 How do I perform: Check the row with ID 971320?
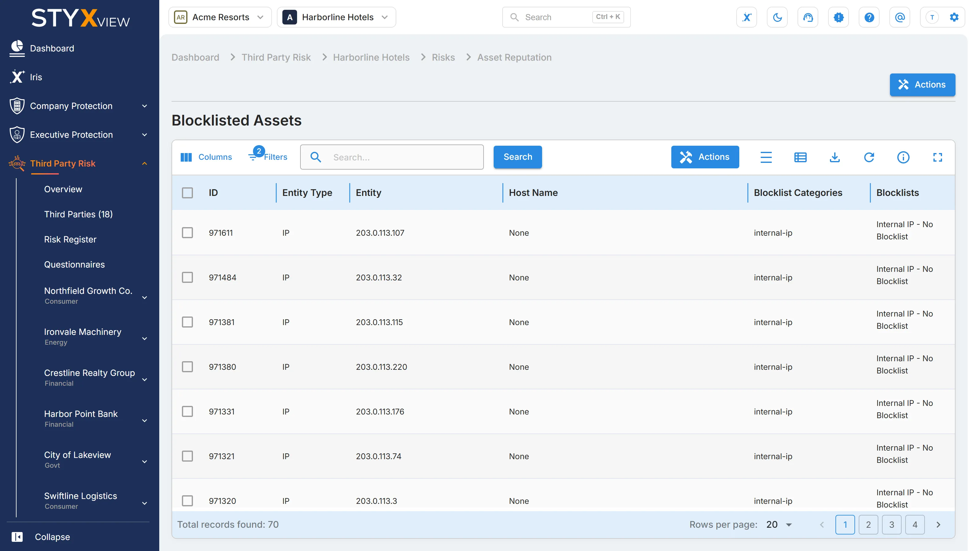[187, 501]
